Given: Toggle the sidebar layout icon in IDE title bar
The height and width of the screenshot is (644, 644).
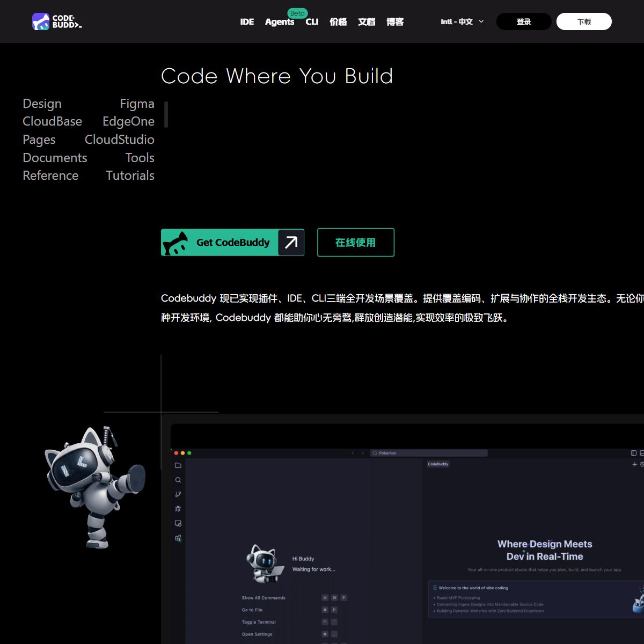Looking at the screenshot, I should [634, 453].
